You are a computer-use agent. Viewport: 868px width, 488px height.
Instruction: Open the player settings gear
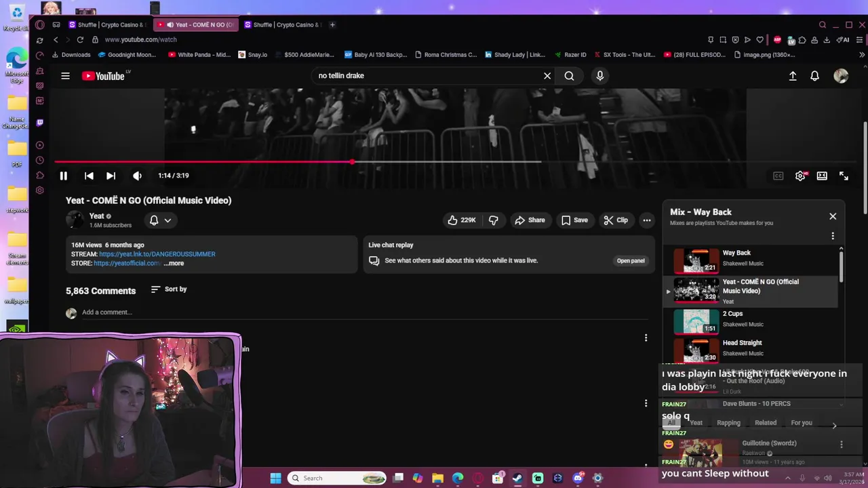[x=800, y=176]
